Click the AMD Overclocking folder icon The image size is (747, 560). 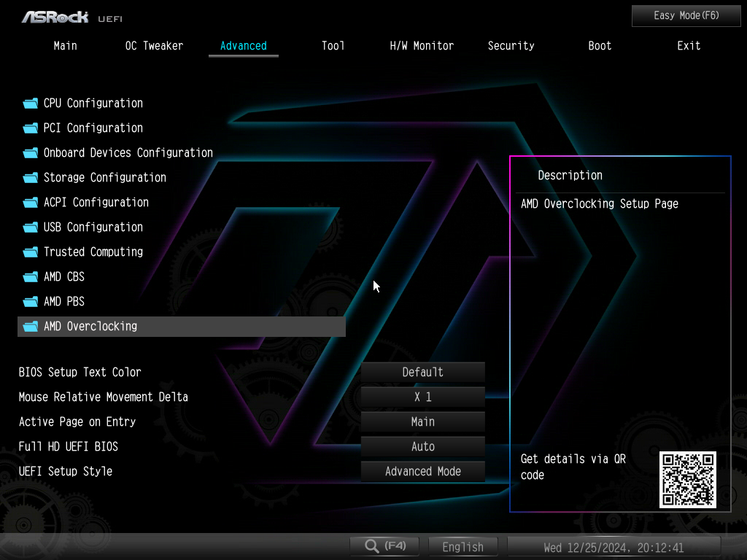pos(31,326)
